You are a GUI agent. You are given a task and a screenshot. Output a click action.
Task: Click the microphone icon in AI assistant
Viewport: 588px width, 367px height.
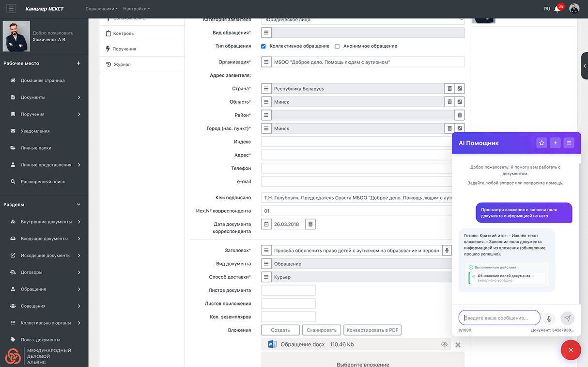click(549, 319)
